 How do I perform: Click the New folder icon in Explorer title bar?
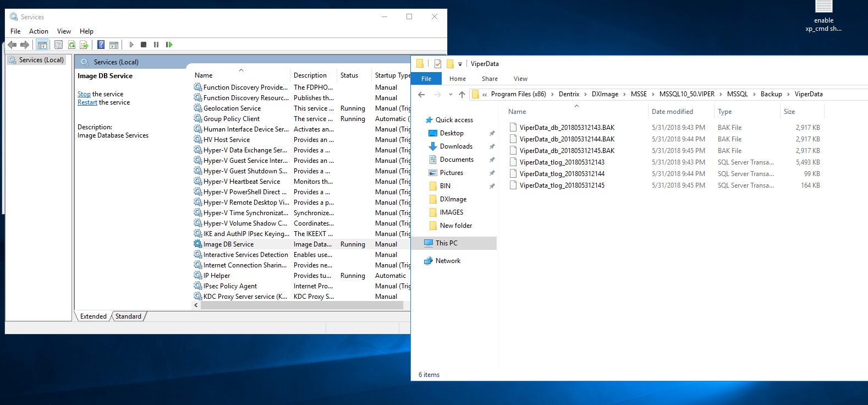pos(450,64)
